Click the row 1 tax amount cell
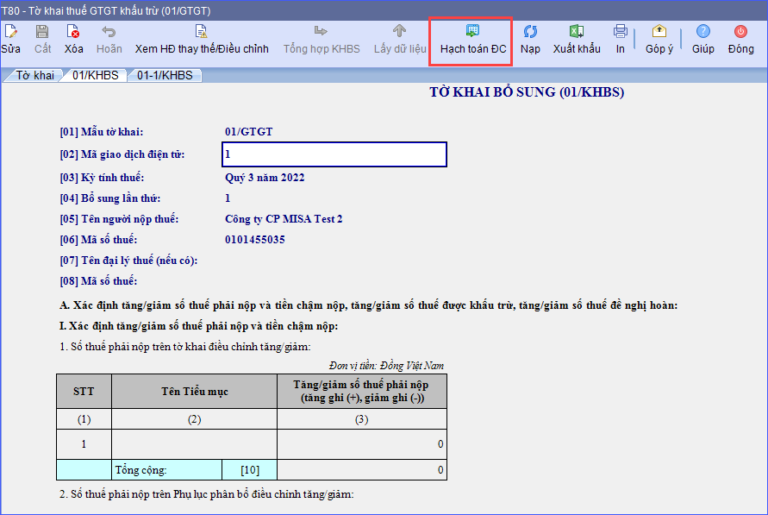The width and height of the screenshot is (768, 515). pyautogui.click(x=361, y=443)
